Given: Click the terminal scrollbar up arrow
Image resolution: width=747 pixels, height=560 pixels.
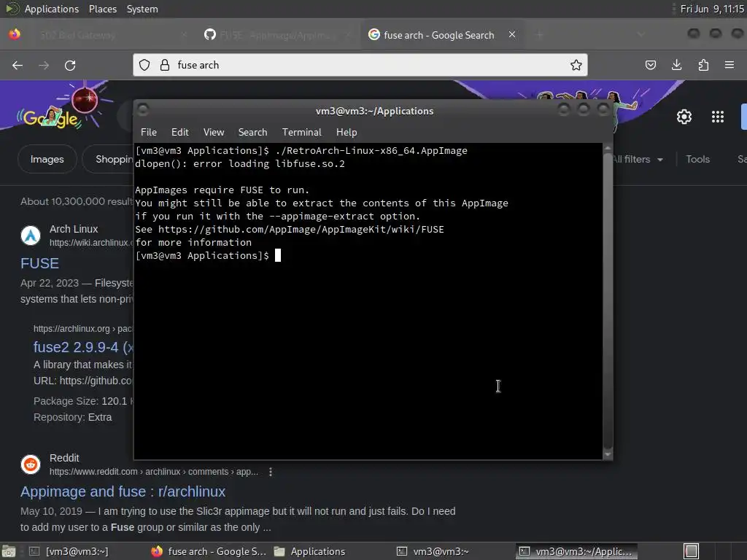Looking at the screenshot, I should click(x=608, y=148).
